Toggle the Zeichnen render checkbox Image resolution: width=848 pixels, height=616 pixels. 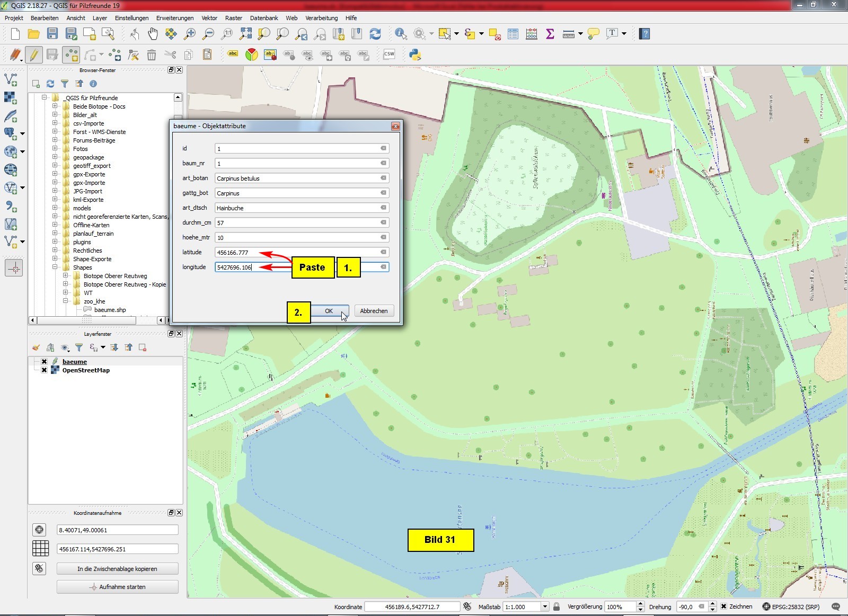pos(723,606)
